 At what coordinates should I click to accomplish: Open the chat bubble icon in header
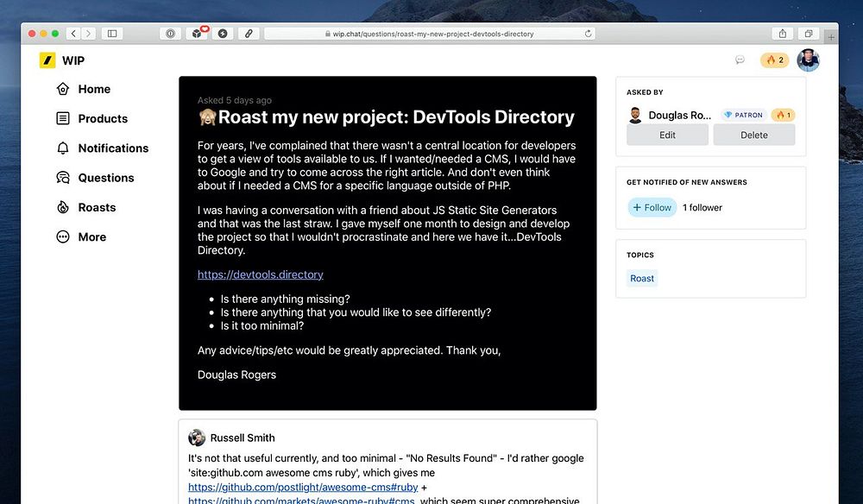point(740,60)
